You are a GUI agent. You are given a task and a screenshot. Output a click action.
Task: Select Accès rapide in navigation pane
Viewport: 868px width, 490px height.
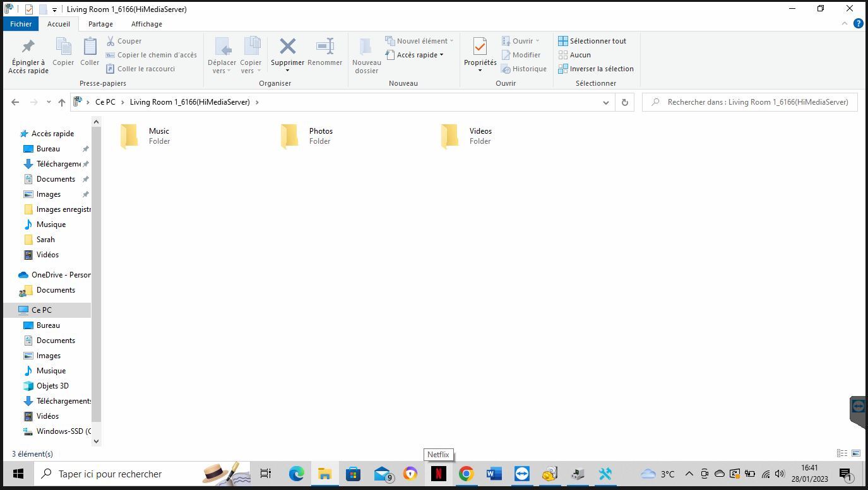tap(47, 134)
